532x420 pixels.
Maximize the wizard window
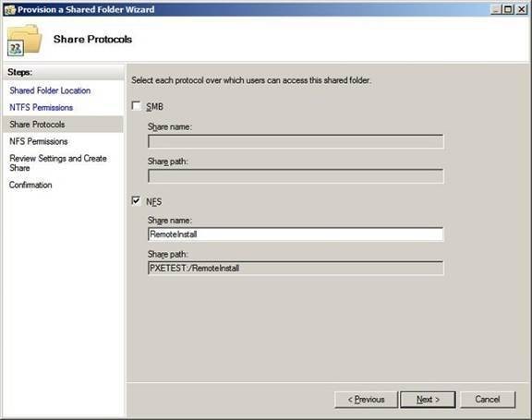pyautogui.click(x=508, y=9)
